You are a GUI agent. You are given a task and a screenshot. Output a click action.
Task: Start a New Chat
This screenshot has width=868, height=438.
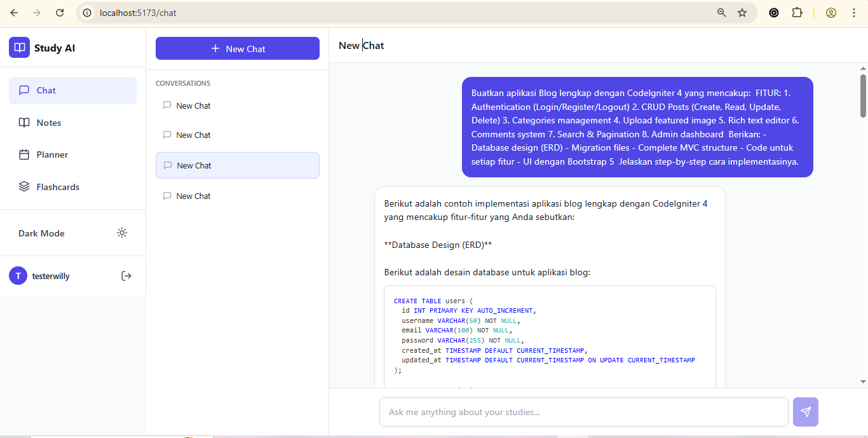pos(237,48)
